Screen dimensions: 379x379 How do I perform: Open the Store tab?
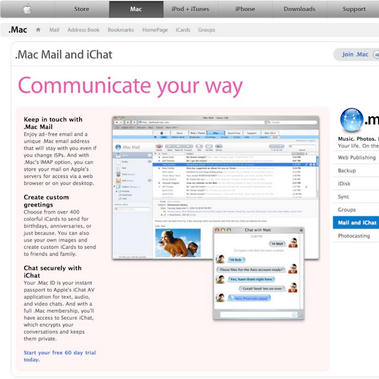pyautogui.click(x=82, y=9)
